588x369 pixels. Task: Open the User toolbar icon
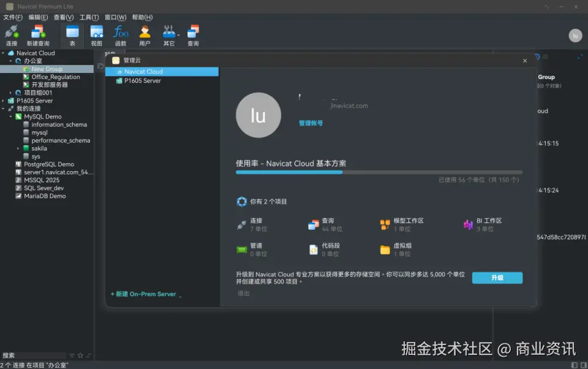145,36
